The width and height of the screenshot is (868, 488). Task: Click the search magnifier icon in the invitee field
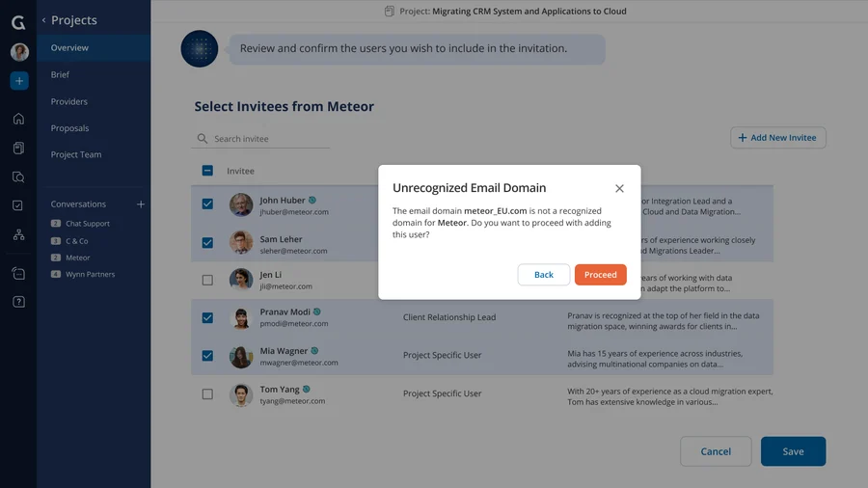203,138
